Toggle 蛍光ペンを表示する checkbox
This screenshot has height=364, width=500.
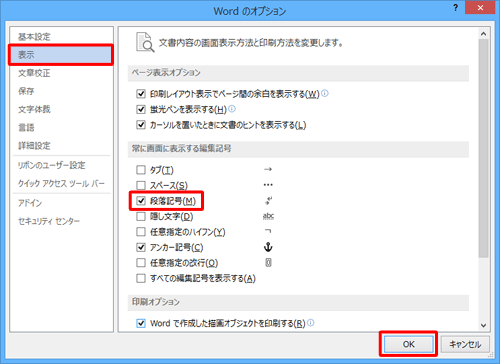click(x=141, y=109)
